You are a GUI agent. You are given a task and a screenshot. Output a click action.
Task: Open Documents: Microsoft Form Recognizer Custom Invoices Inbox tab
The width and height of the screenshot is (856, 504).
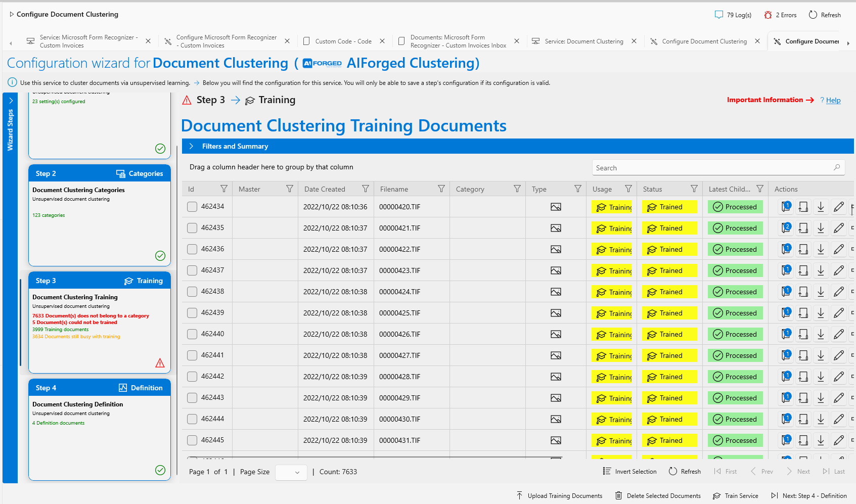coord(453,41)
